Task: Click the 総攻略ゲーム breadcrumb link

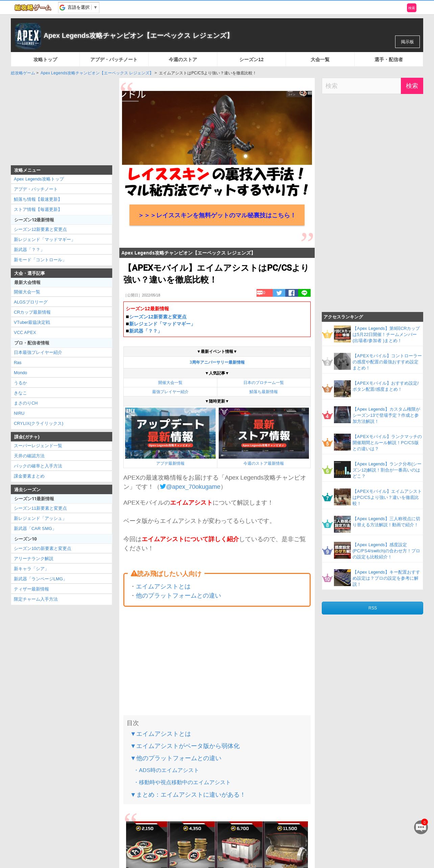Action: [x=23, y=73]
